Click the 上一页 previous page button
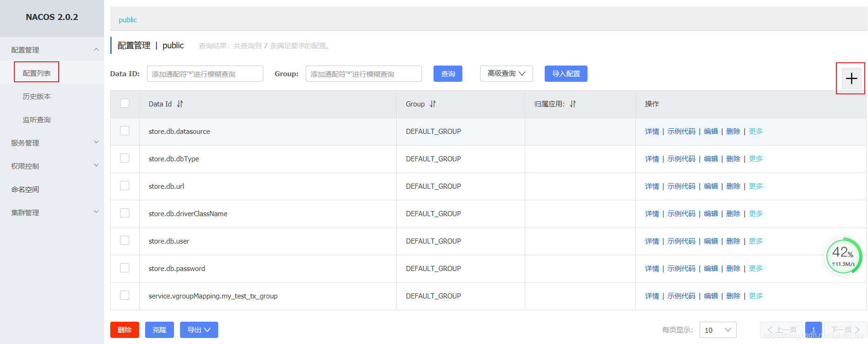This screenshot has height=344, width=868. pos(781,330)
